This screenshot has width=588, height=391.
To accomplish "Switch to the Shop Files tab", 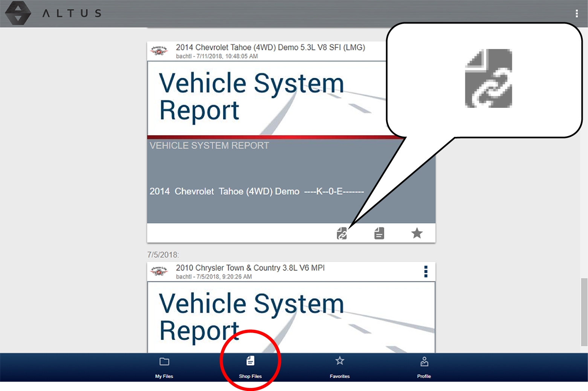I will click(x=250, y=367).
